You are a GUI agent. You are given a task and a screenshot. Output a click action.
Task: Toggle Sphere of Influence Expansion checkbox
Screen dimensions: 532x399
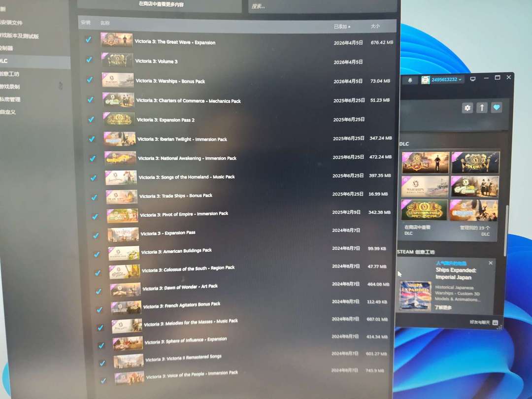pyautogui.click(x=101, y=346)
